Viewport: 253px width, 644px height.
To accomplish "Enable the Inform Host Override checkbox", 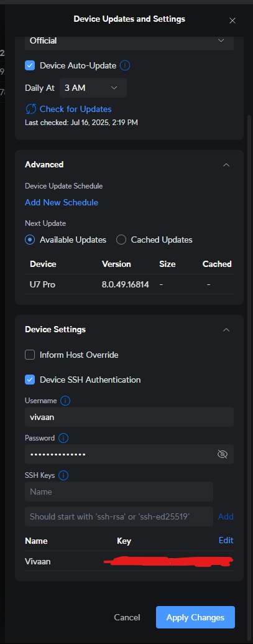I will coord(30,355).
